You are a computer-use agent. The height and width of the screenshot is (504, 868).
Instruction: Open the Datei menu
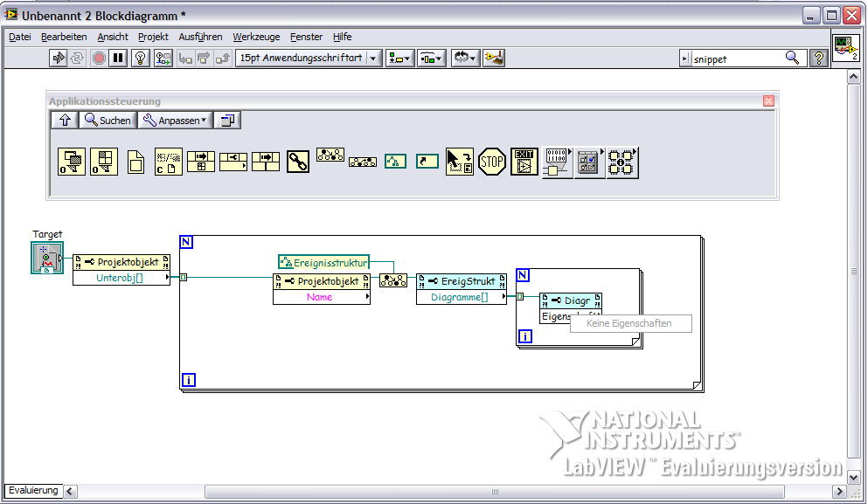click(x=20, y=37)
